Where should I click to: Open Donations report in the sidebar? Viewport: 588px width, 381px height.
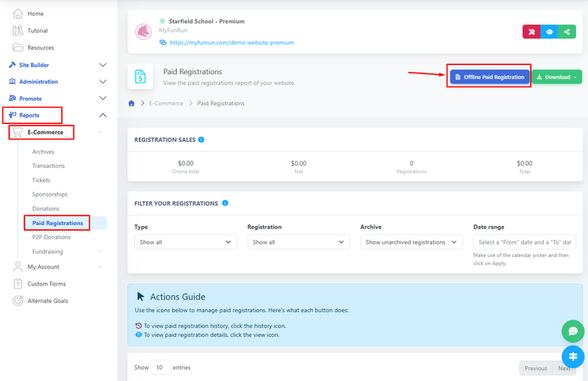point(46,208)
